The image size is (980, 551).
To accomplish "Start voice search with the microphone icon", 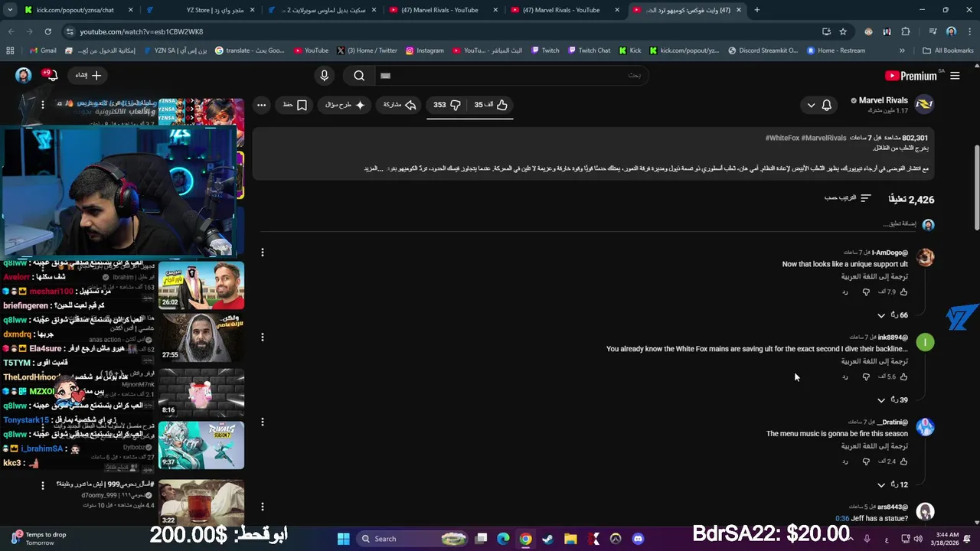I will [x=325, y=76].
